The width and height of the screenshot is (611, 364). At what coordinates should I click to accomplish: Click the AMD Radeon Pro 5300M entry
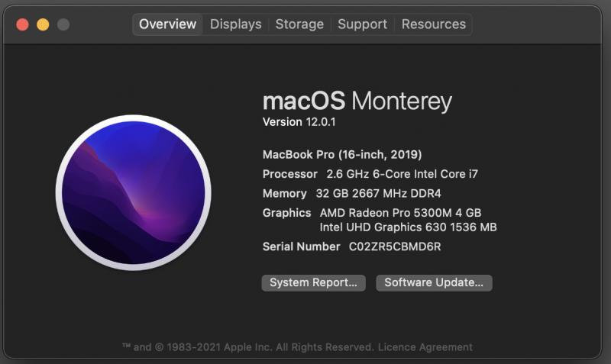[x=400, y=213]
